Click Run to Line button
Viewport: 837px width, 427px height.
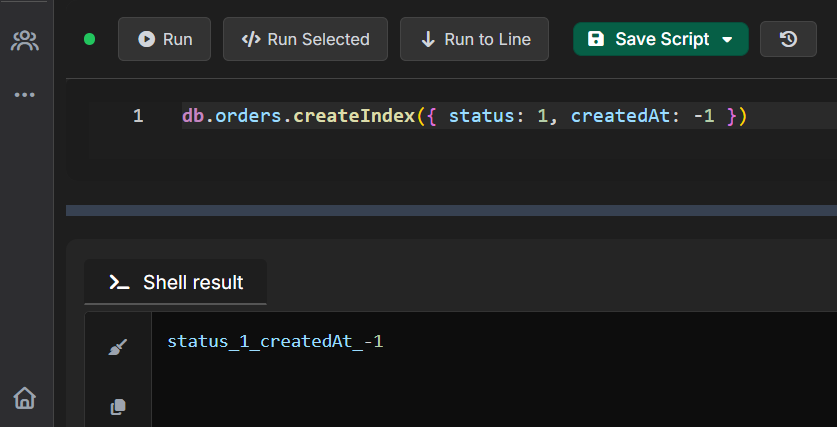click(474, 39)
